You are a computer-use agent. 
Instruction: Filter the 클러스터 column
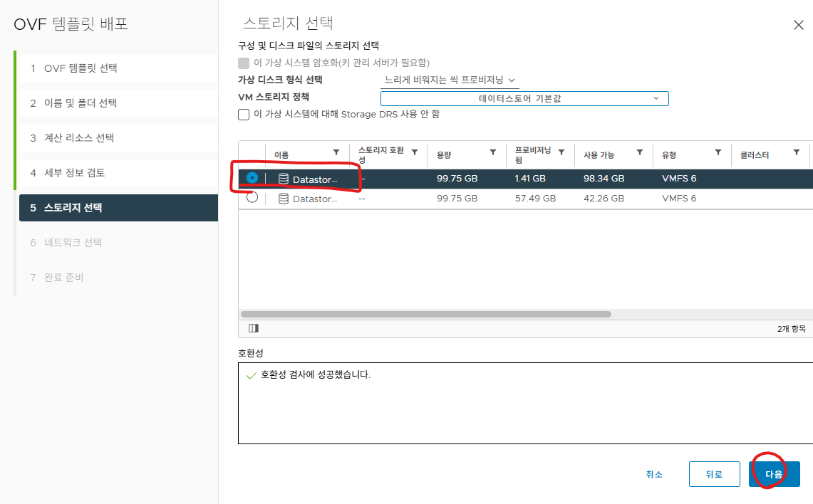pyautogui.click(x=796, y=152)
